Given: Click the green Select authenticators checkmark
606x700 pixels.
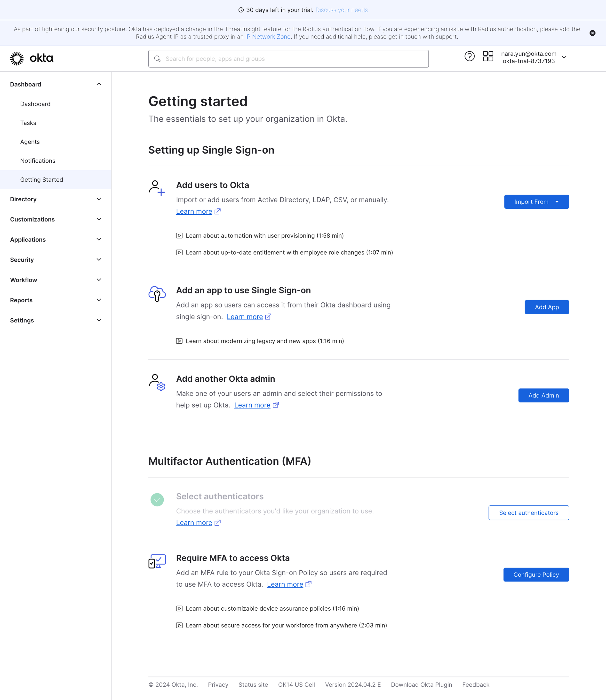Looking at the screenshot, I should 157,500.
